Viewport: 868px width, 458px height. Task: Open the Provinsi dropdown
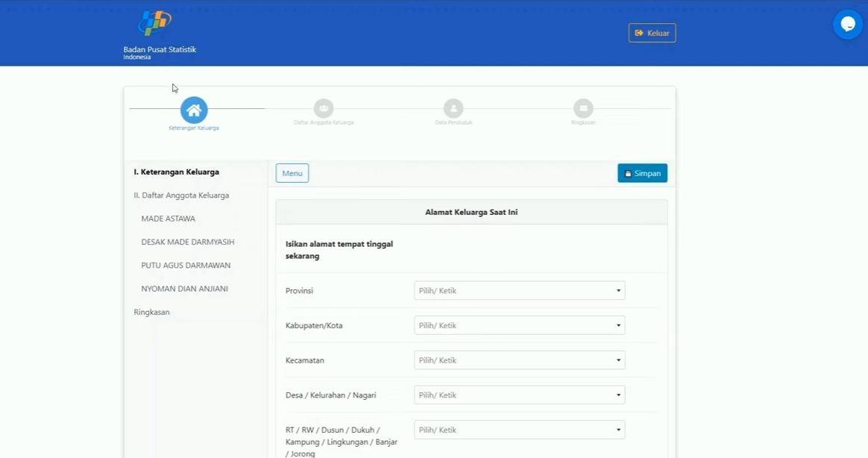pyautogui.click(x=519, y=291)
